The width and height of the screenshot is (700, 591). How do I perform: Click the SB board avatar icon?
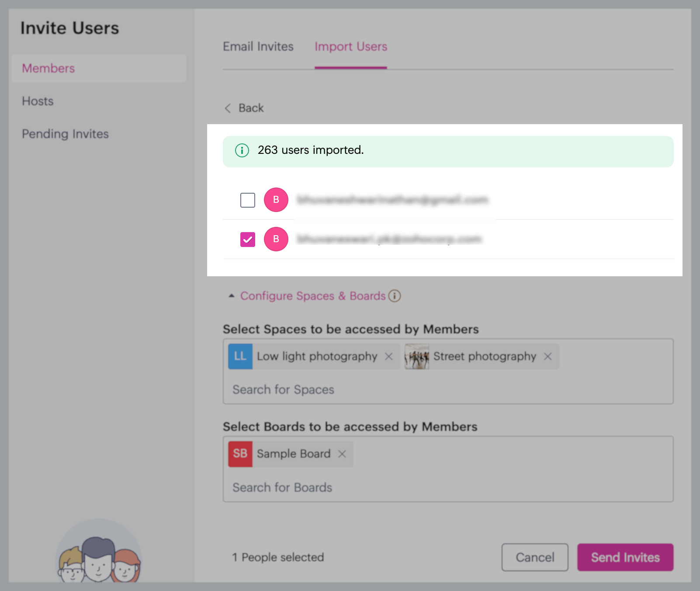click(240, 454)
